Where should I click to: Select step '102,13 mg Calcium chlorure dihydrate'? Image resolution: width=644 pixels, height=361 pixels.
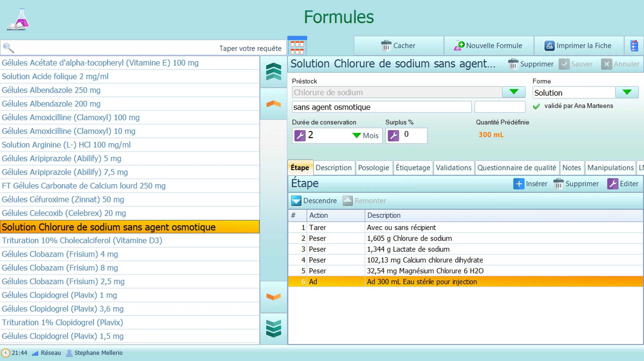click(465, 260)
